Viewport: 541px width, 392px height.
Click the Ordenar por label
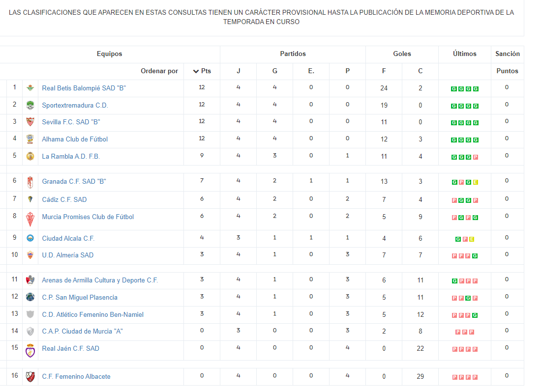159,71
